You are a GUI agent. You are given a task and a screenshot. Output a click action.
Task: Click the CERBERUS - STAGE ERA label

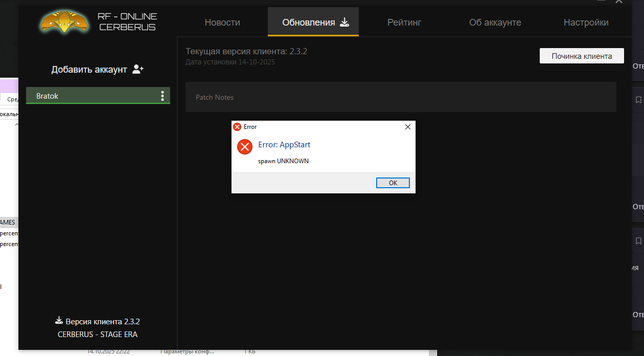(x=98, y=335)
